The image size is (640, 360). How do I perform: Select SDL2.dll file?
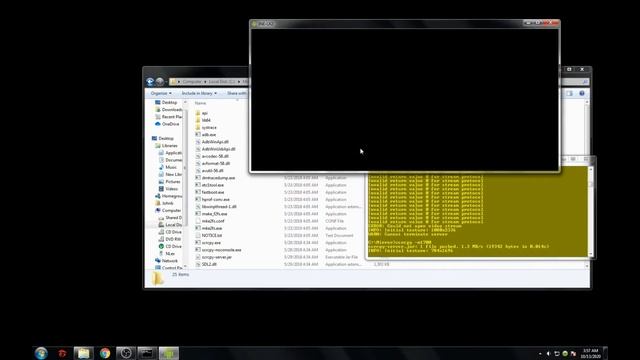tap(209, 264)
